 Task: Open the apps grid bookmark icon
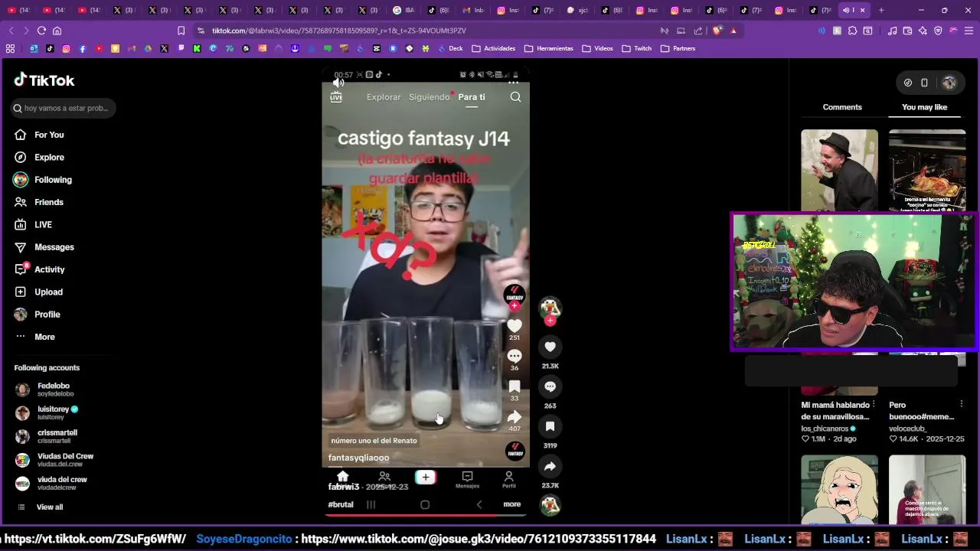(10, 48)
